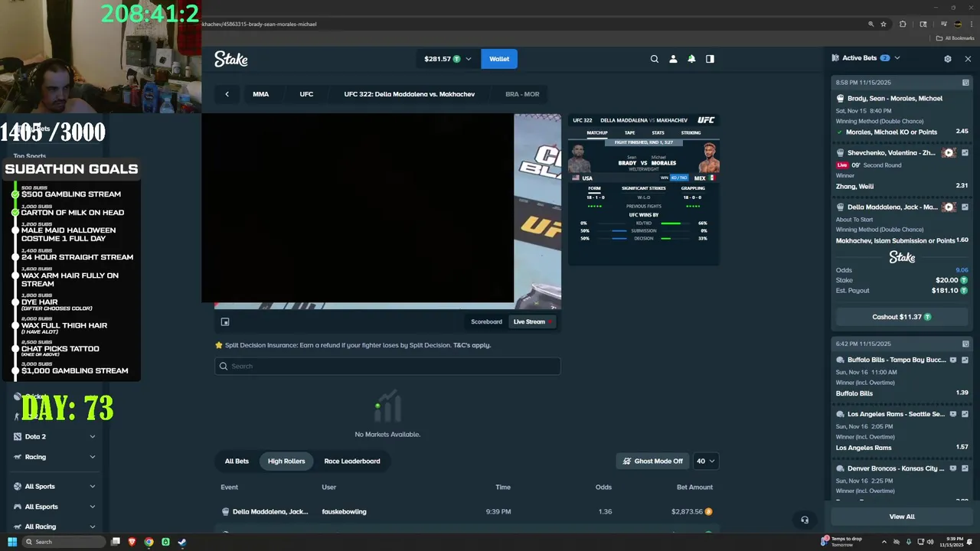Screen dimensions: 980x551
Task: Open the notifications bell icon
Action: click(x=691, y=59)
